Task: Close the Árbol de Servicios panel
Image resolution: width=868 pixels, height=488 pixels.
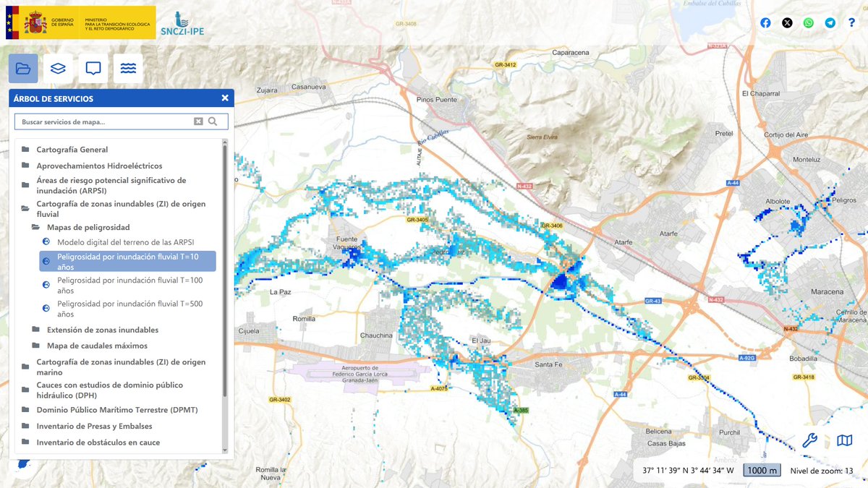Action: 225,98
